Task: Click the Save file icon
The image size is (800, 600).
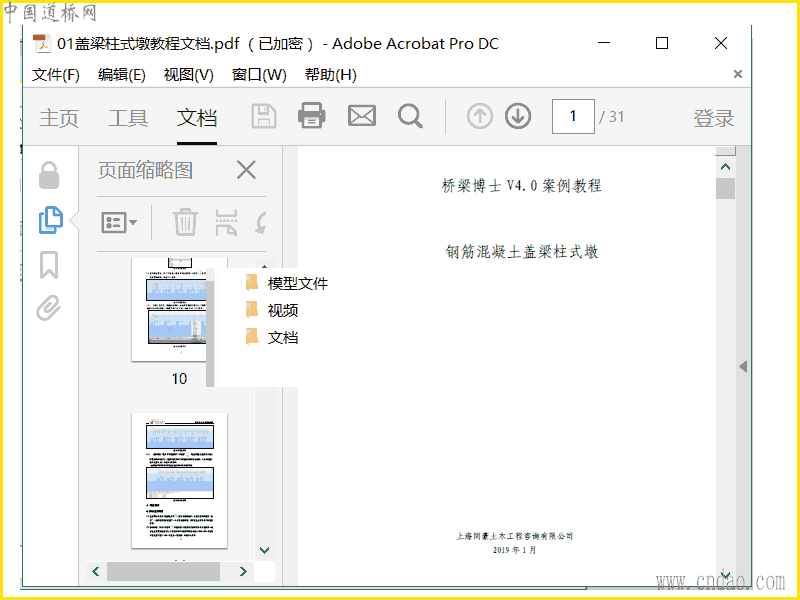Action: pos(264,116)
